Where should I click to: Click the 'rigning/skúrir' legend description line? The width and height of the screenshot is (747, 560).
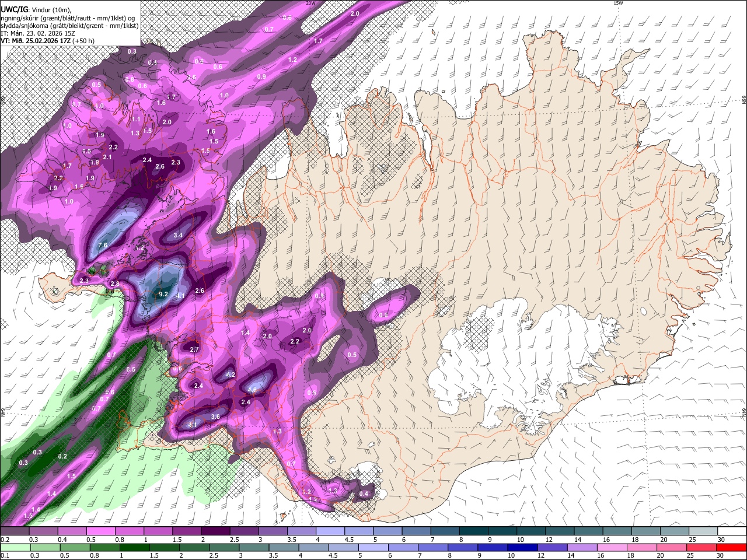[68, 18]
